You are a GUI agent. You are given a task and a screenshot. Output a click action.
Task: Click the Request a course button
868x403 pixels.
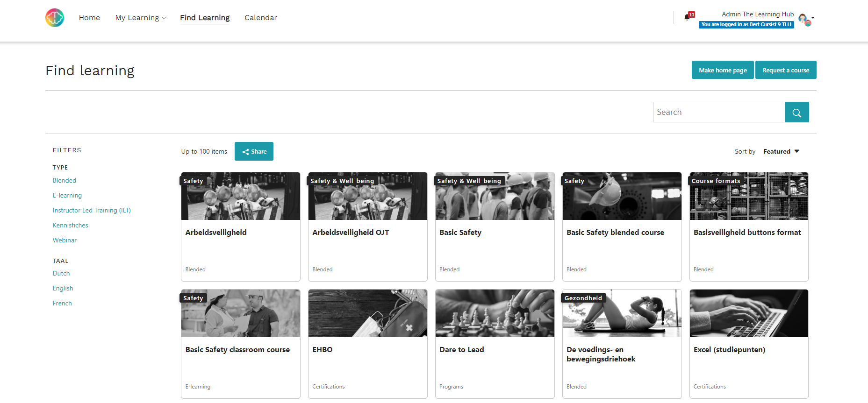click(x=786, y=70)
